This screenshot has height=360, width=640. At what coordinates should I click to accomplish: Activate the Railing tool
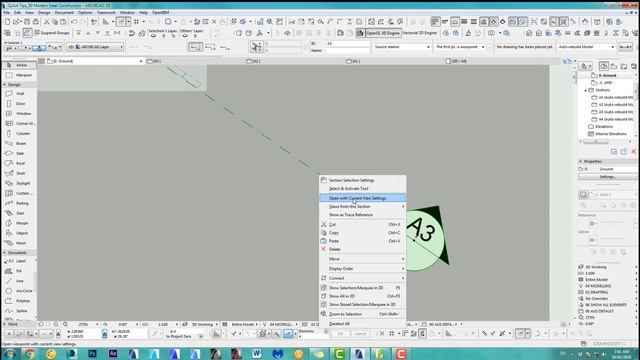(x=19, y=203)
